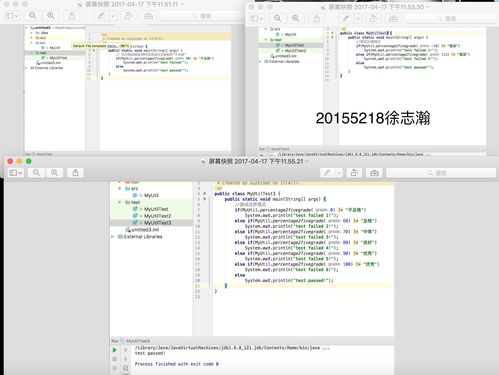This screenshot has width=499, height=375.
Task: Focus the search field in 11.55.21 window
Action: [441, 173]
